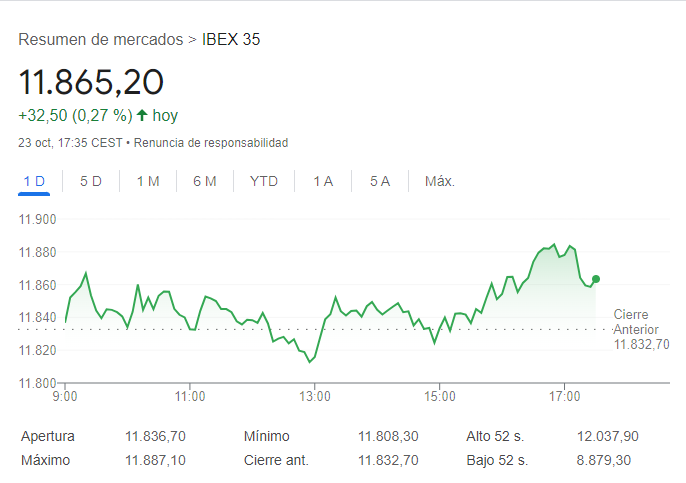Select the 6 M tab
The height and width of the screenshot is (483, 686).
[x=205, y=181]
